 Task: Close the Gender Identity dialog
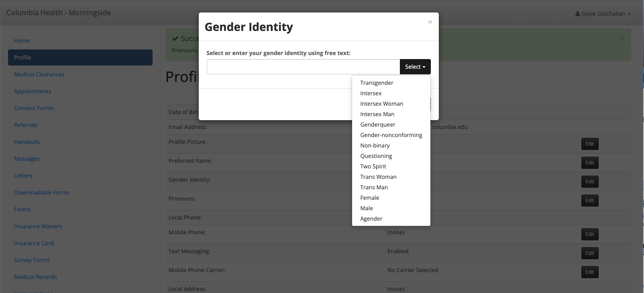(430, 22)
